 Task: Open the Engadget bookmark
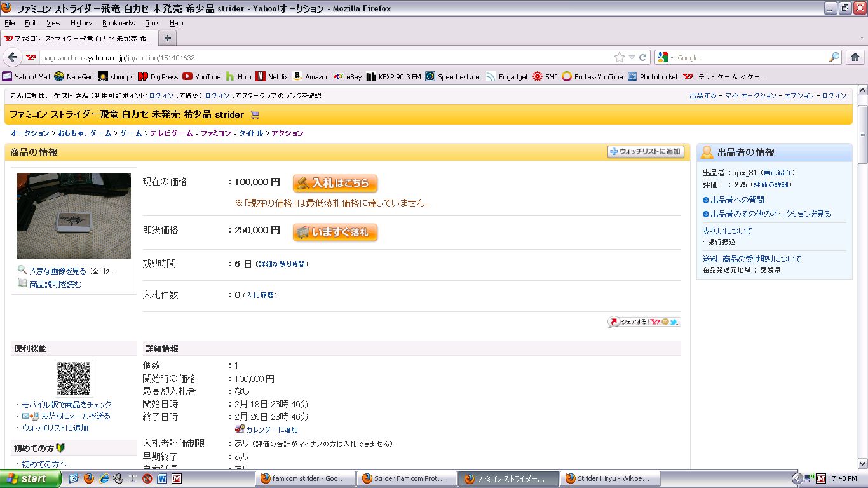(x=507, y=77)
